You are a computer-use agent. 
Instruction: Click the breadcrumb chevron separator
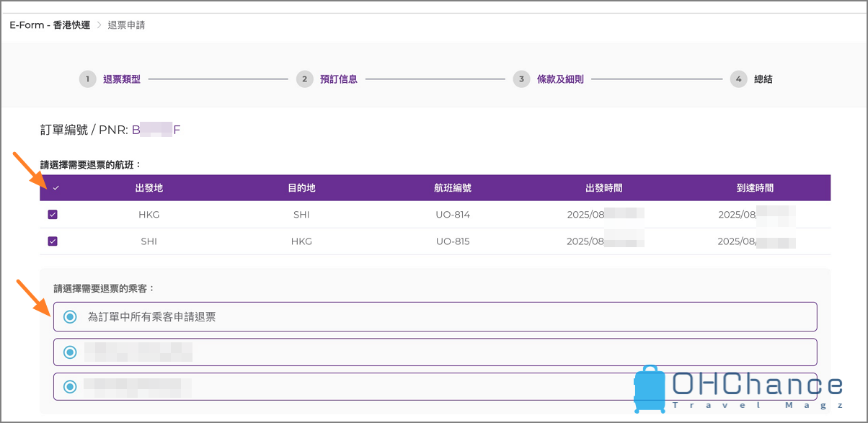pyautogui.click(x=99, y=25)
